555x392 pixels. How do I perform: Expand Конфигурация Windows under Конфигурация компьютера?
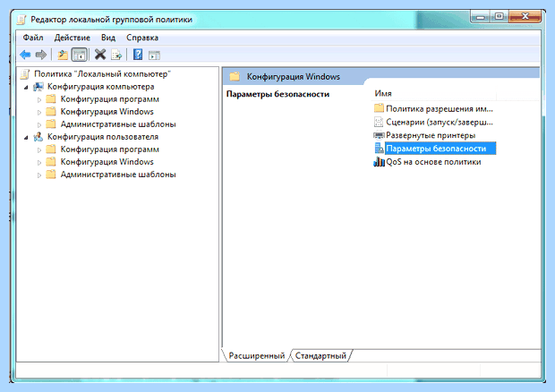click(39, 113)
